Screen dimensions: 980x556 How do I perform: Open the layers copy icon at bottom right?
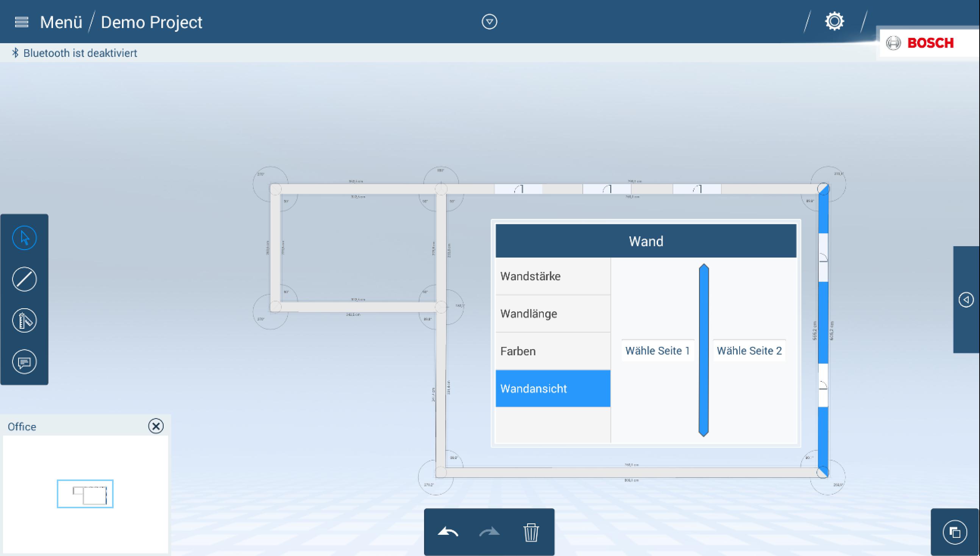coord(955,532)
